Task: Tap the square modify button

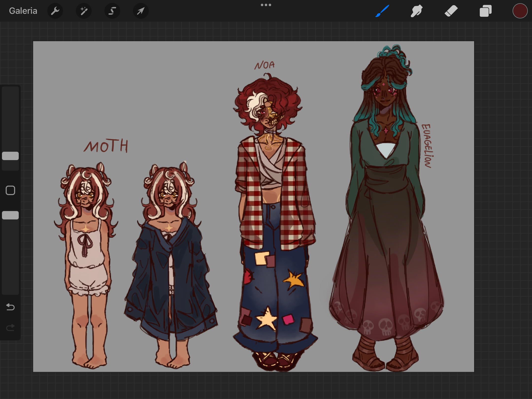Action: 10,190
